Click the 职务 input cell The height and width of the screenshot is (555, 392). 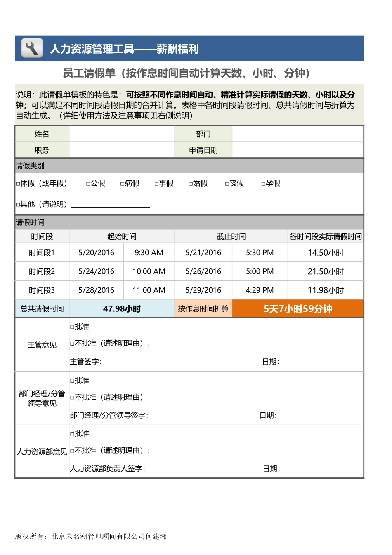(x=122, y=149)
